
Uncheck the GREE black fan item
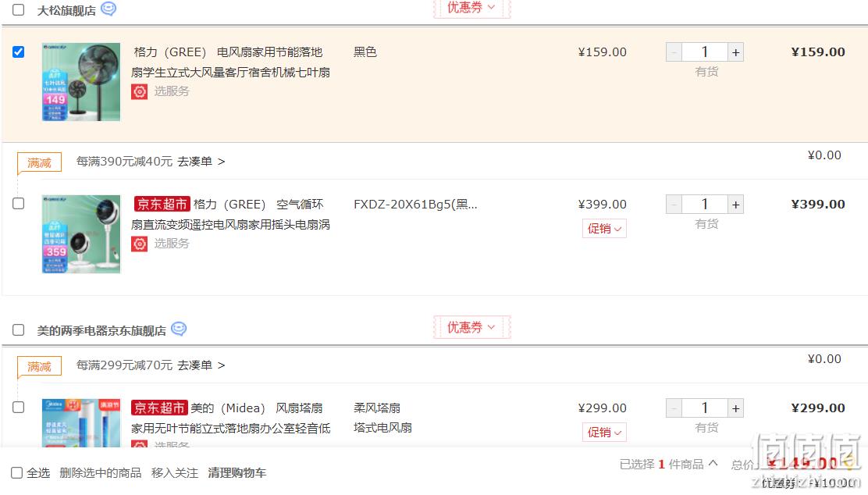18,52
